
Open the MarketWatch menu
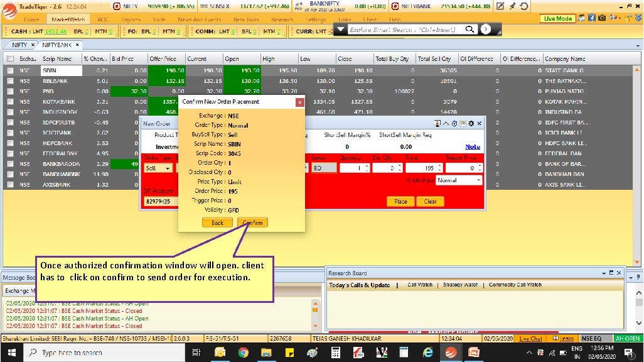coord(68,19)
